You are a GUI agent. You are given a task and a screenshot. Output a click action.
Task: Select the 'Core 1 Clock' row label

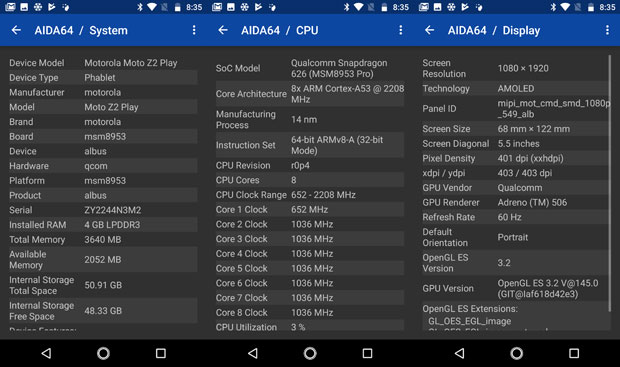[242, 210]
